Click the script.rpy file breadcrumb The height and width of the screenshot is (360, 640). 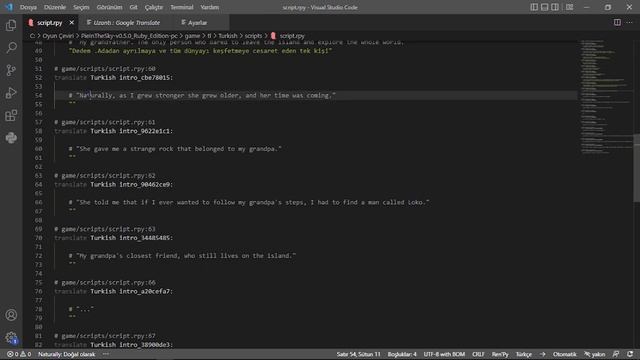click(291, 36)
